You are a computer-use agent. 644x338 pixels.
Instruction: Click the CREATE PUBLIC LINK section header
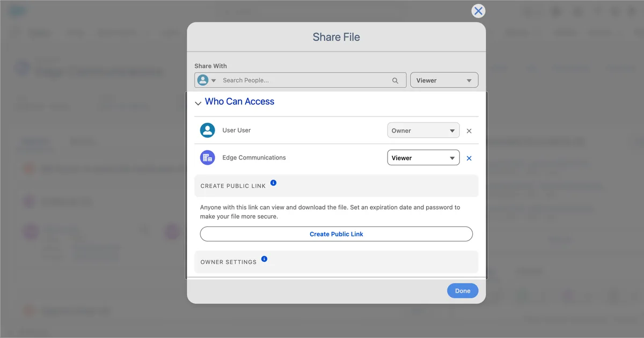[x=336, y=186]
